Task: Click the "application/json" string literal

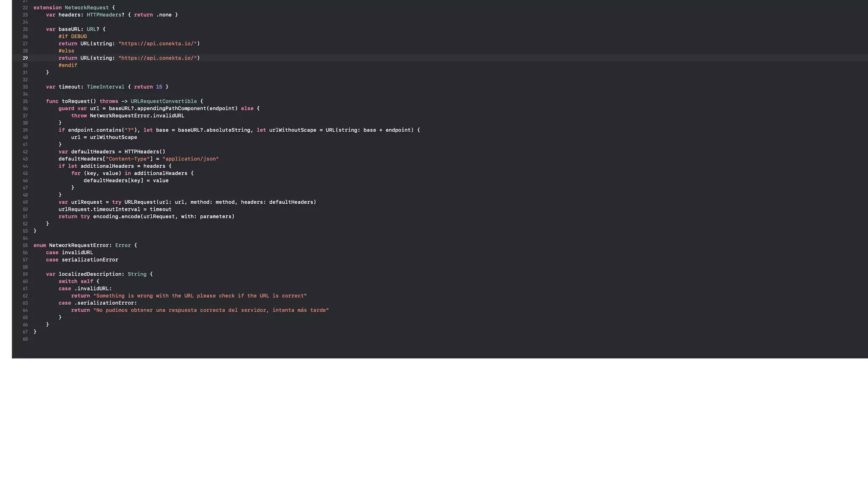Action: 190,159
